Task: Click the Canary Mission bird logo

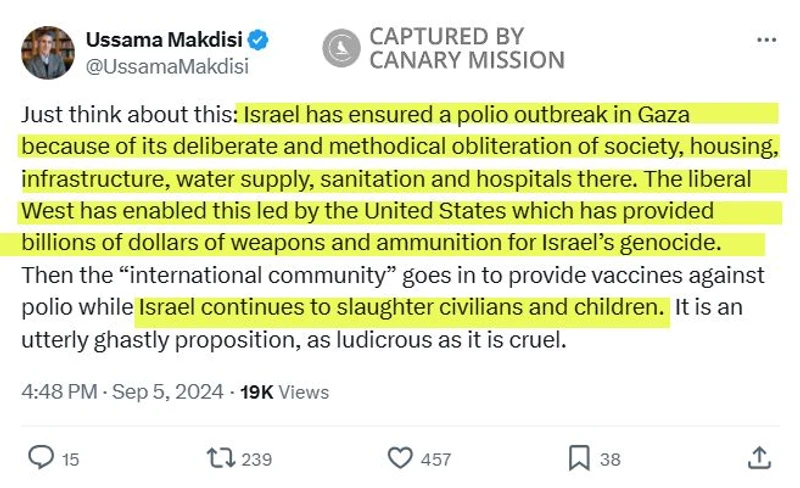Action: pos(340,48)
